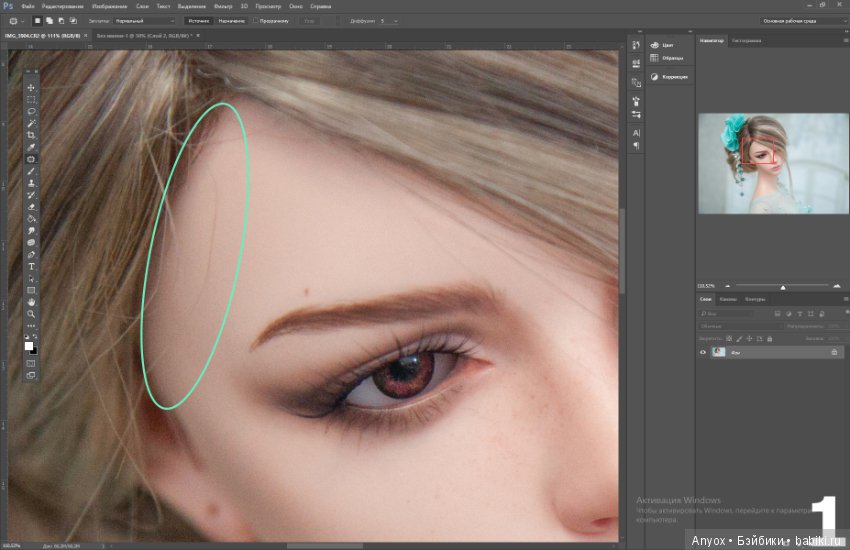Toggle Quick Mask mode
850x550 pixels.
31,364
